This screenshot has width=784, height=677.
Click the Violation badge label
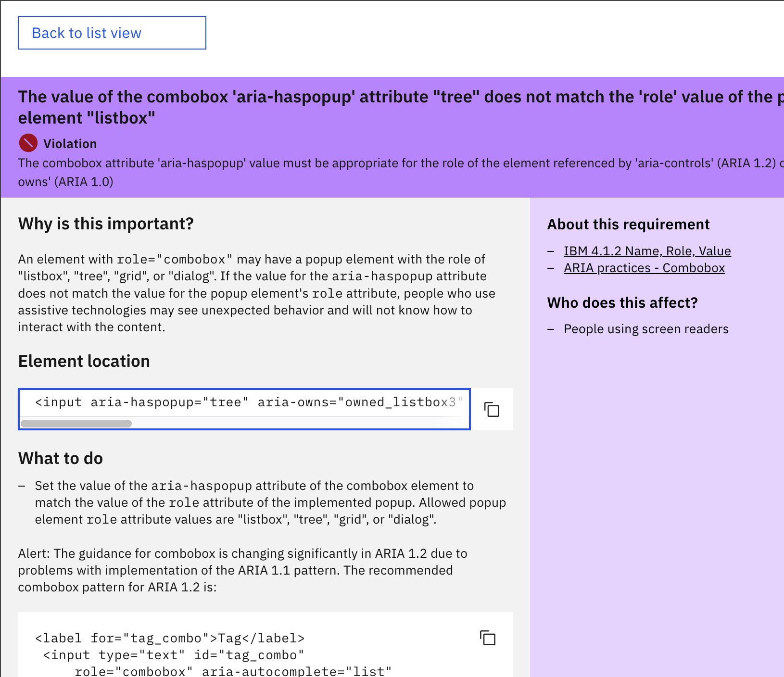[70, 143]
